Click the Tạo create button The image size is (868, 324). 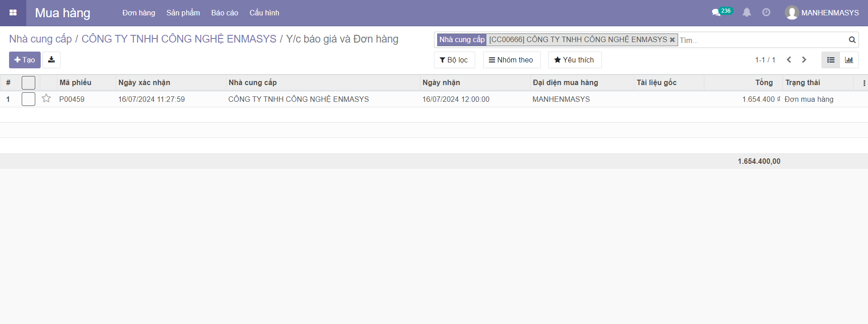pos(25,60)
